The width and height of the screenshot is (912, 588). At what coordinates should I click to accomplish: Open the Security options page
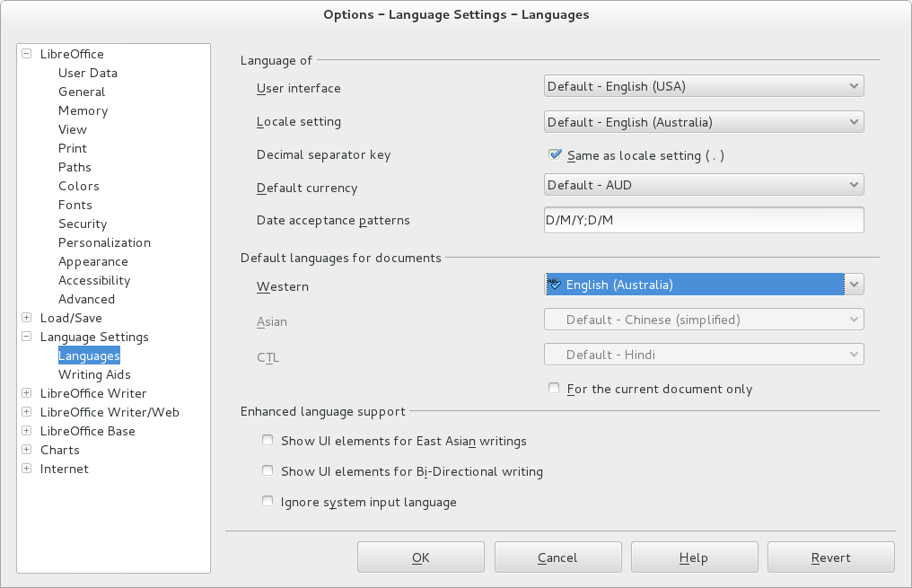(x=83, y=224)
